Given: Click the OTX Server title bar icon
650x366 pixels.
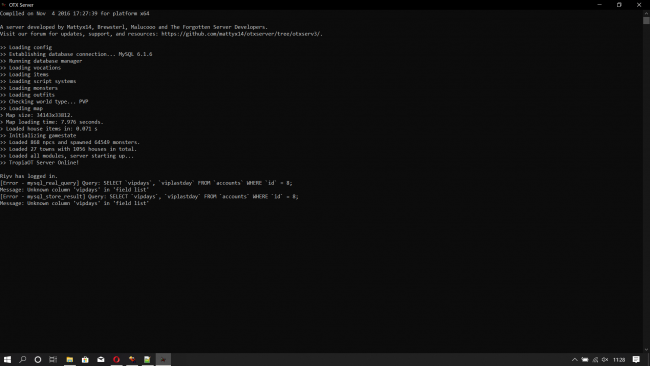Looking at the screenshot, I should 4,5.
